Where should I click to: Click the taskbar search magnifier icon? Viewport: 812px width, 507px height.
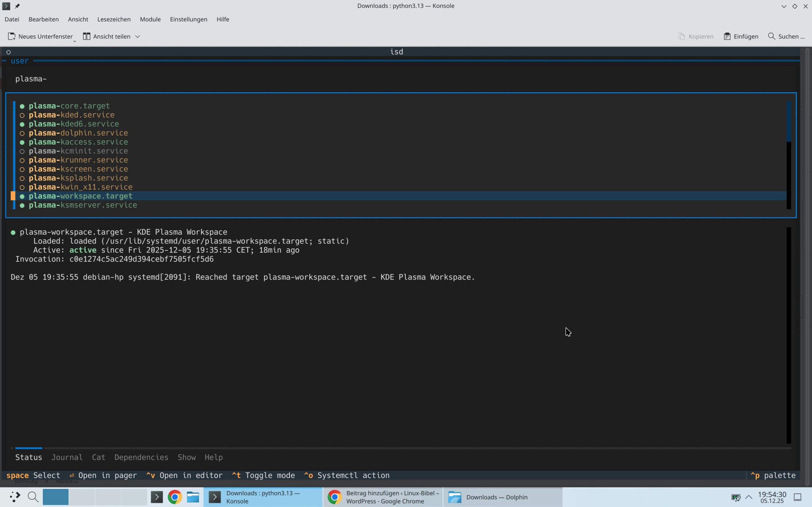[33, 497]
